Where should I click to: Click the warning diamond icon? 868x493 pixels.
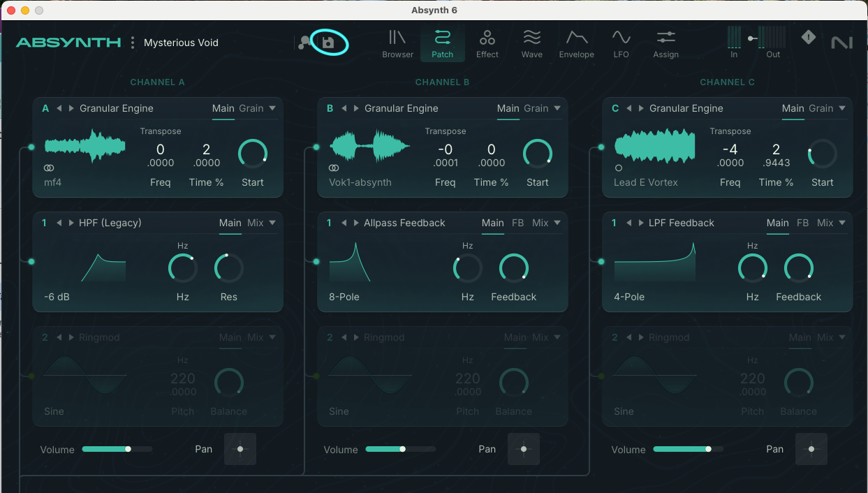(809, 37)
